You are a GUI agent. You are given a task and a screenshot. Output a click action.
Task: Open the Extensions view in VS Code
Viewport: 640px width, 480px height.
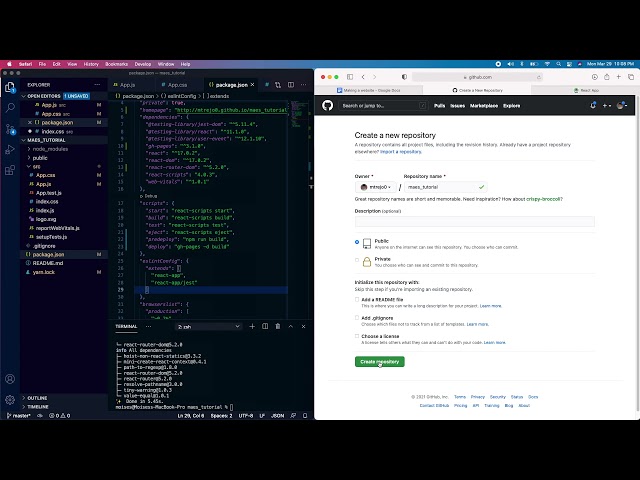click(10, 170)
